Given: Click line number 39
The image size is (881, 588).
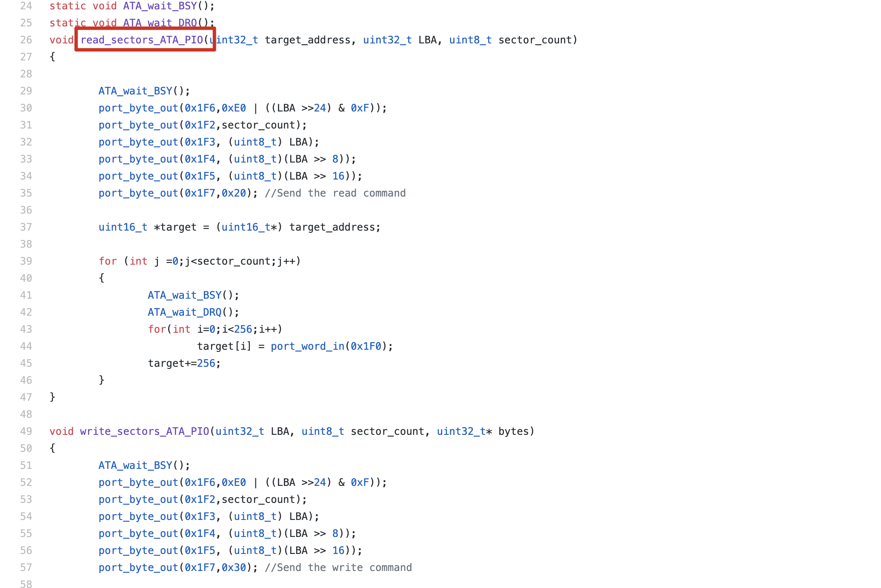Looking at the screenshot, I should point(26,261).
